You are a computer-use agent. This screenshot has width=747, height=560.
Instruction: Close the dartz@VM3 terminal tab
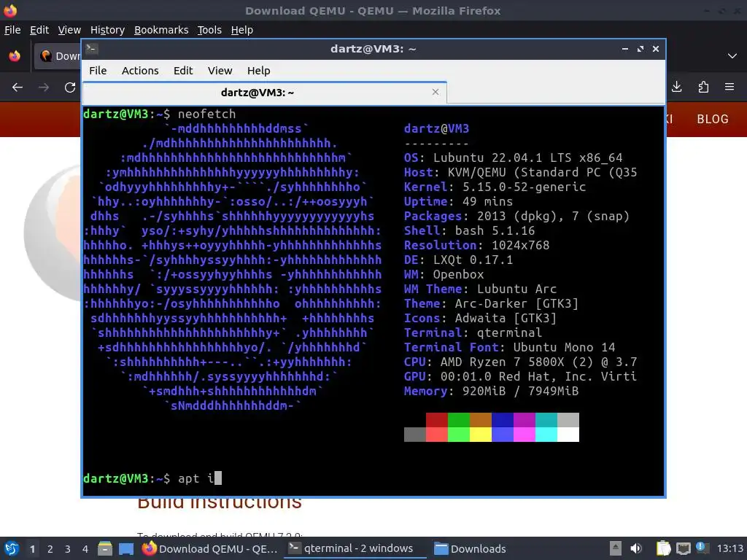435,92
